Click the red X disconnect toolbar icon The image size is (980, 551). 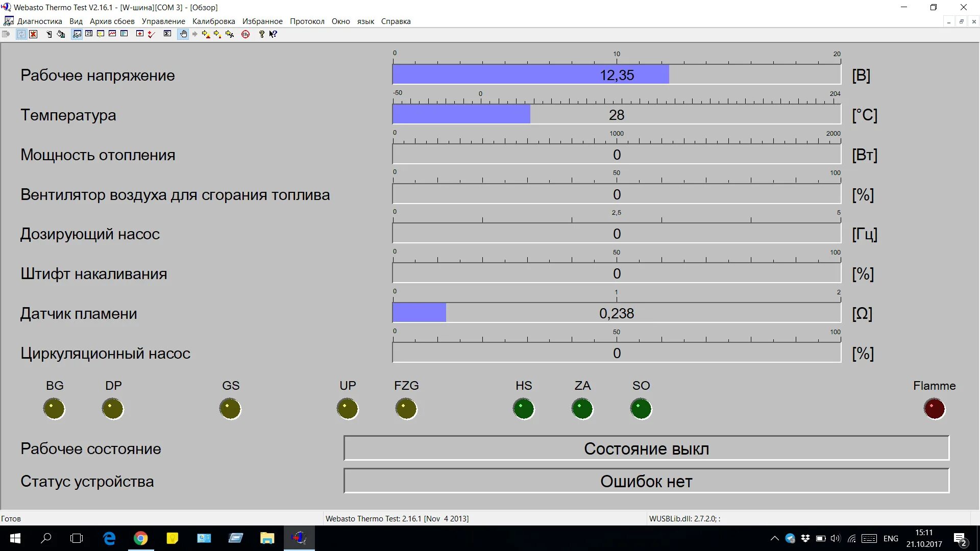(33, 34)
